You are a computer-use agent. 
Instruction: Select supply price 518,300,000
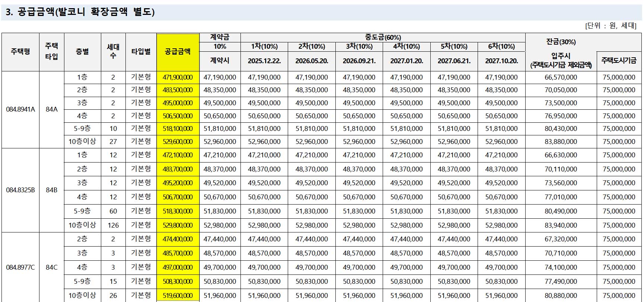point(178,211)
